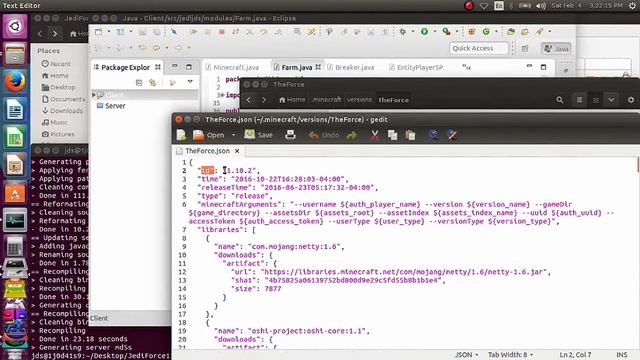Open the Wi-Fi network indicator menu
Screen dimensions: 640x360
484,6
